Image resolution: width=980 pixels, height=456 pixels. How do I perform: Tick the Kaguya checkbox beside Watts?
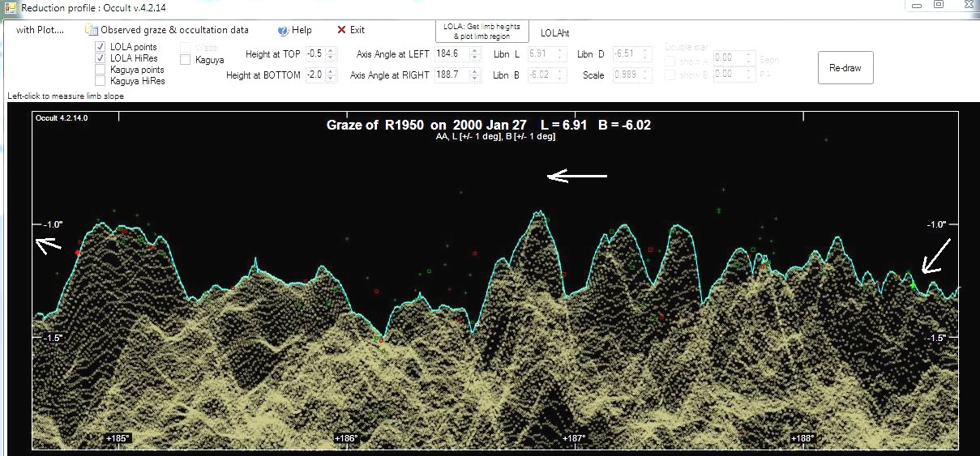[186, 59]
